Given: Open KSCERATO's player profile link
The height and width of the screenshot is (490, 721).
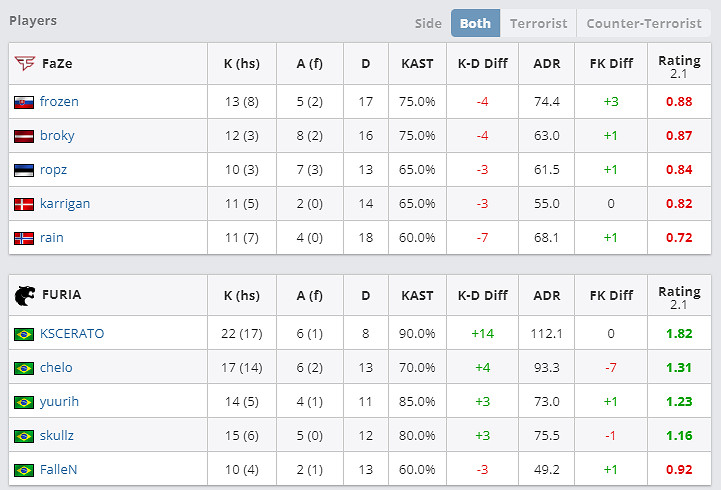Looking at the screenshot, I should point(71,334).
